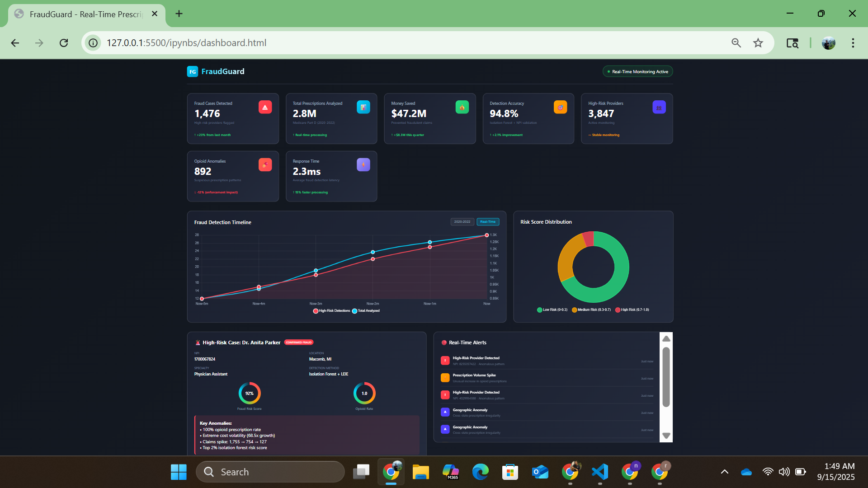Click the Total Prescriptions Analyzed chart icon

pos(363,107)
